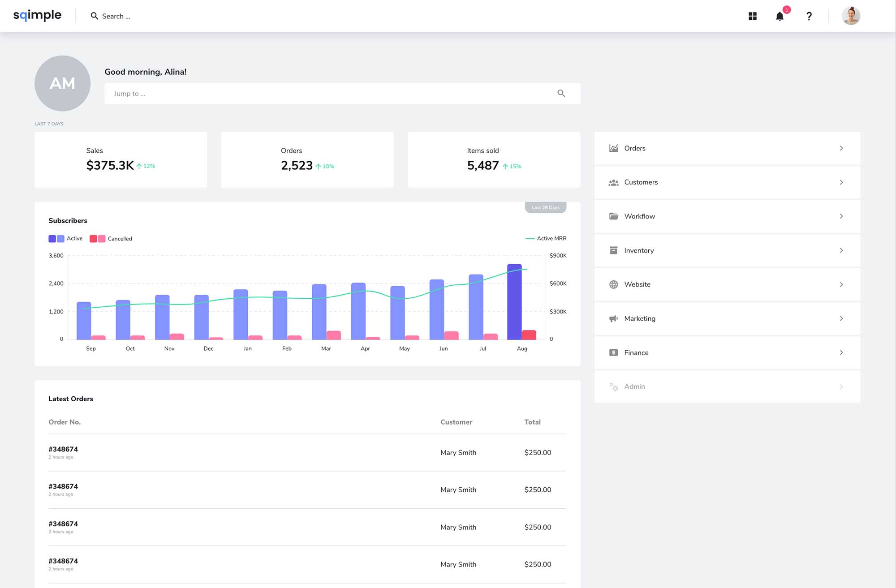Open help via question mark icon
This screenshot has height=588, width=896.
click(809, 17)
